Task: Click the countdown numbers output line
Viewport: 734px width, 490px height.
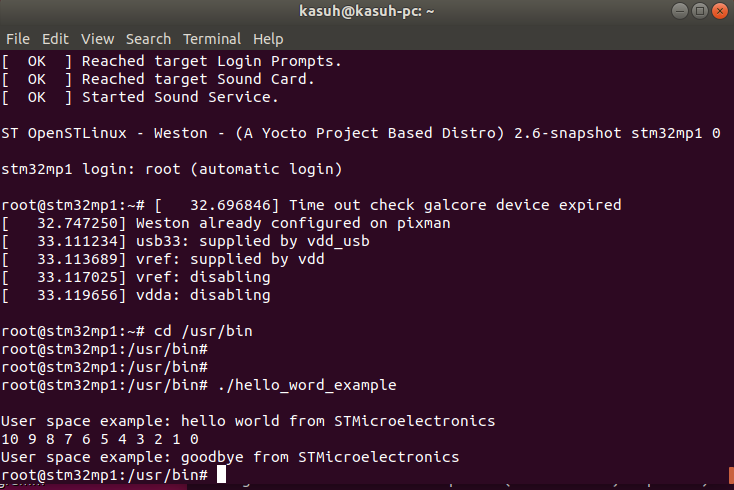Action: 100,439
